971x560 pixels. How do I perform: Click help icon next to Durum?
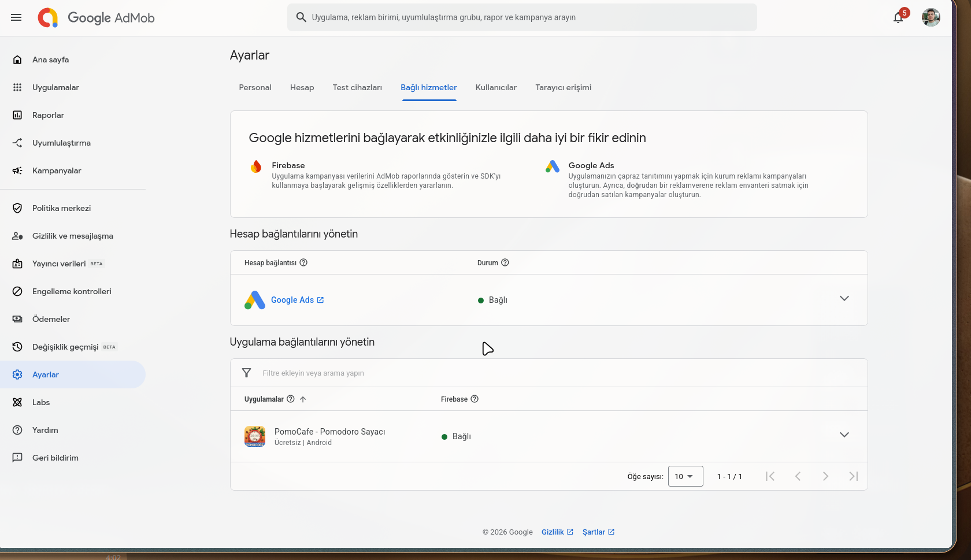point(505,262)
